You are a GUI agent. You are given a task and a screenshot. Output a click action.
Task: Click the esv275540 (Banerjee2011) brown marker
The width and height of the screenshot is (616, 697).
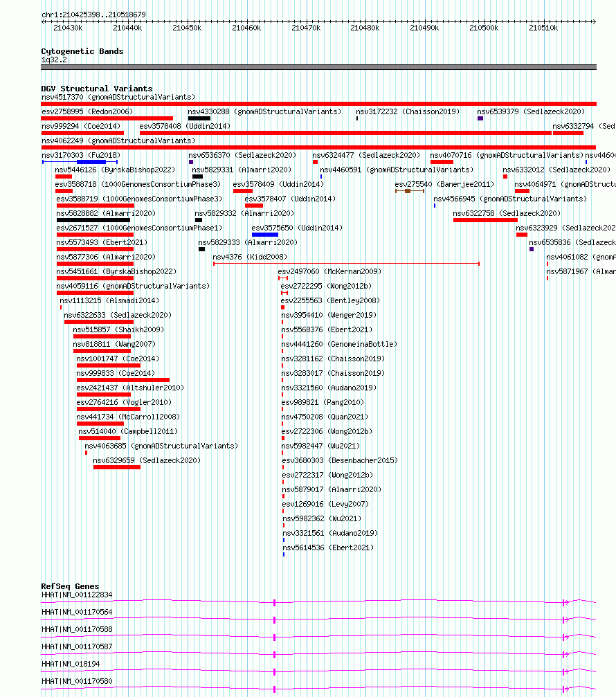[408, 191]
